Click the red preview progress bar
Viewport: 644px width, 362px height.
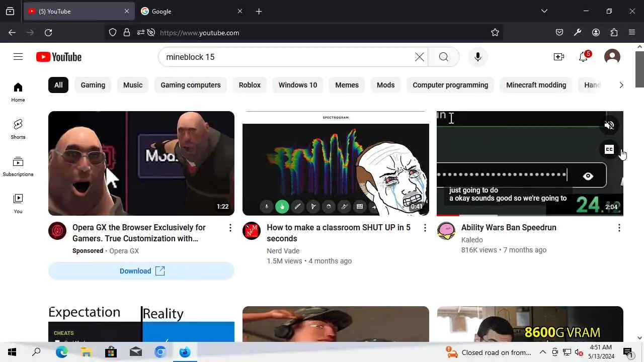tap(448, 215)
